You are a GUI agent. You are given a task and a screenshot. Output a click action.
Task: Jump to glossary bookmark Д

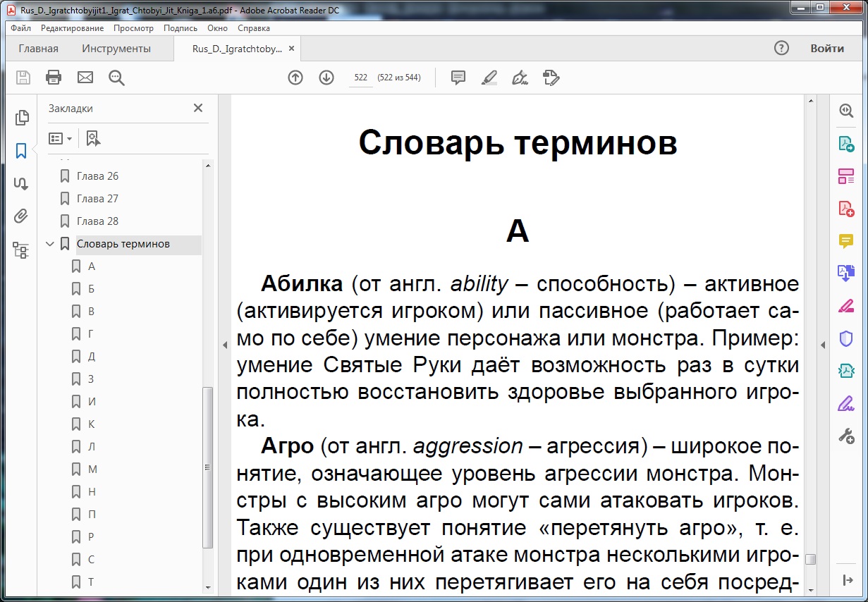[92, 357]
